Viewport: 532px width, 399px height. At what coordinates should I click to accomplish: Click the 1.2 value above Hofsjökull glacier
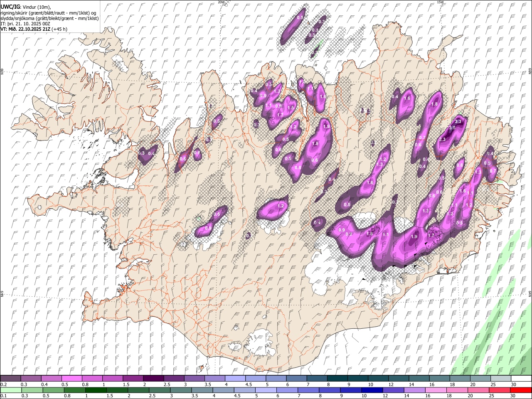281,206
